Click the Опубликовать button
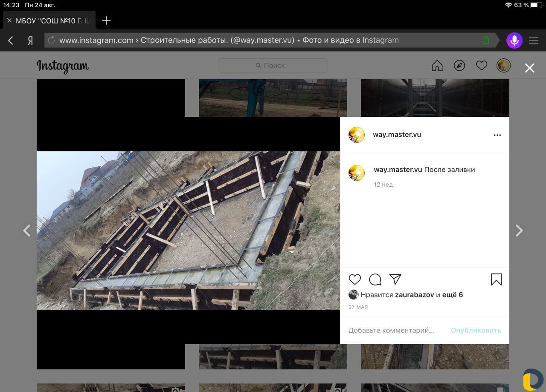 pyautogui.click(x=476, y=330)
